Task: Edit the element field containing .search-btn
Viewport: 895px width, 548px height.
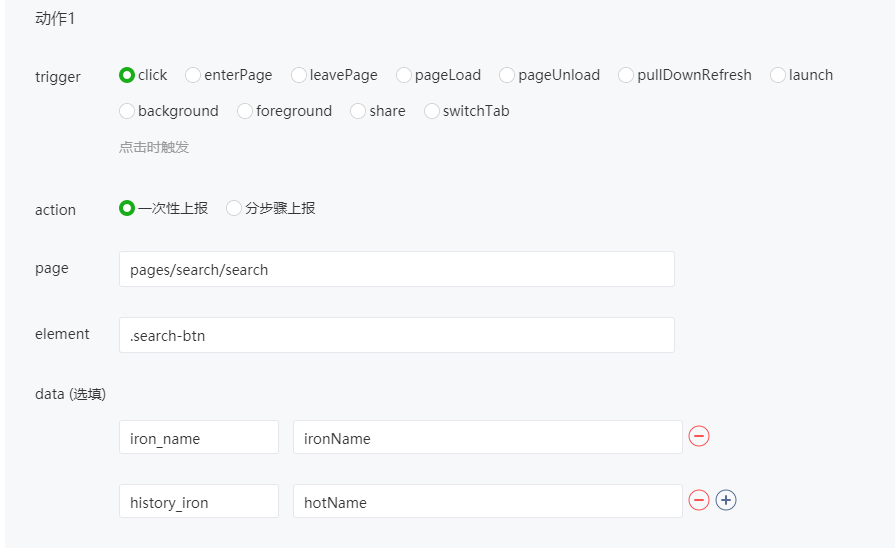Action: [397, 335]
